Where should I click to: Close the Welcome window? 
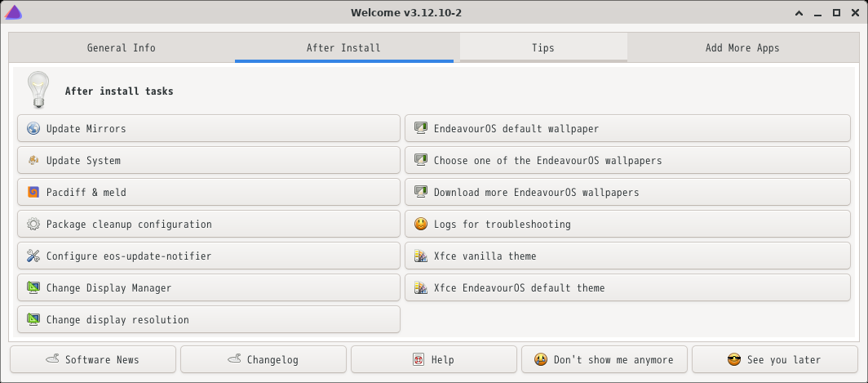coord(855,13)
